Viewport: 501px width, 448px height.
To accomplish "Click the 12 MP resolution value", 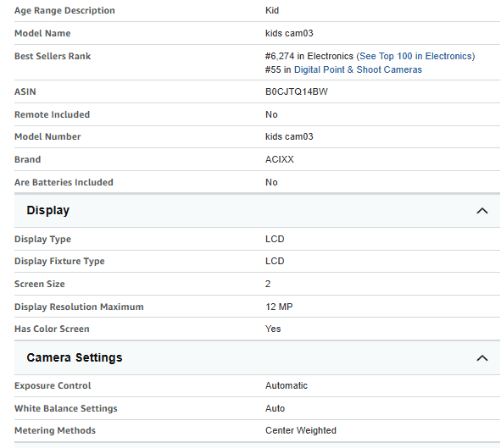I will [x=279, y=307].
